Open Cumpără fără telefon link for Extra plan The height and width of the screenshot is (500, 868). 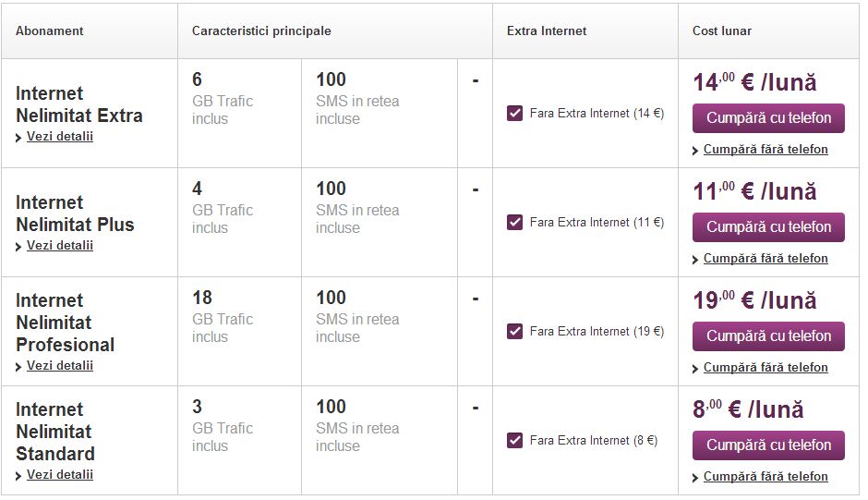[x=766, y=150]
